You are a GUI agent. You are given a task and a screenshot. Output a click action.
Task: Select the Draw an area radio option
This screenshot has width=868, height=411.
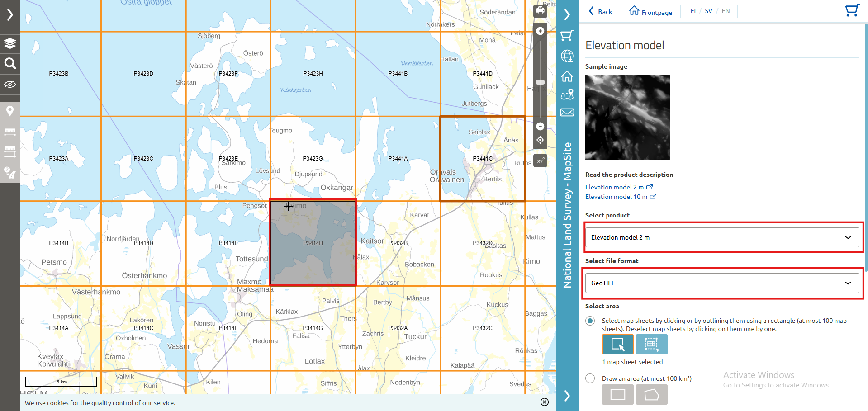(x=590, y=378)
